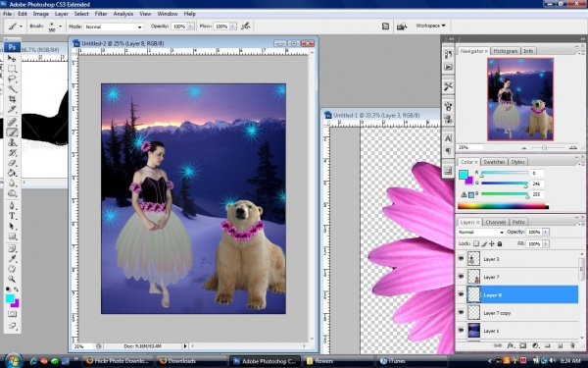
Task: Open the Workspace dropdown
Action: point(430,26)
